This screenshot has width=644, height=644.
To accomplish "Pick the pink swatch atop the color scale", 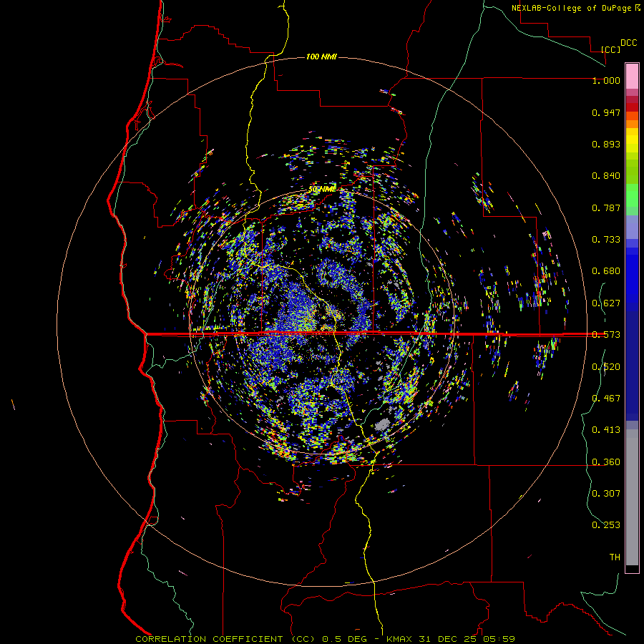I will [x=632, y=76].
